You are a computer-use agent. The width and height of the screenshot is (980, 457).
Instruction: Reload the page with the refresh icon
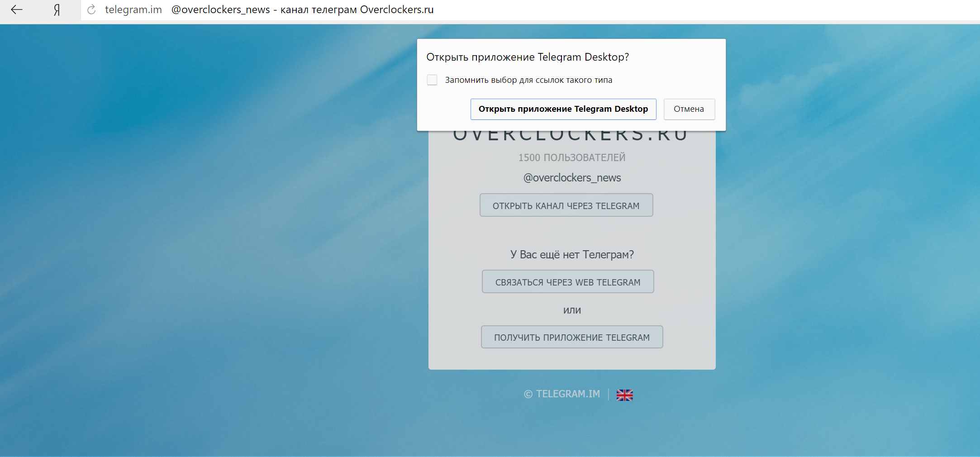pyautogui.click(x=91, y=10)
